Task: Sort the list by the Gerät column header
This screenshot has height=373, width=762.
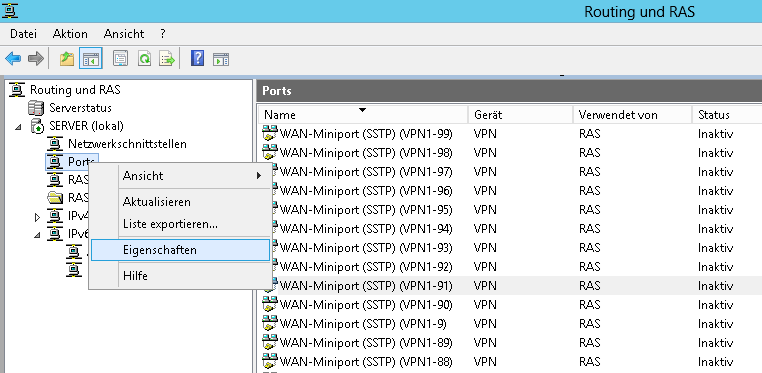Action: click(520, 115)
